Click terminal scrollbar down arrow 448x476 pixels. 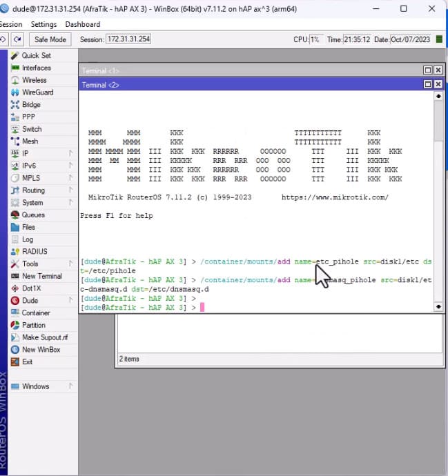tap(438, 307)
